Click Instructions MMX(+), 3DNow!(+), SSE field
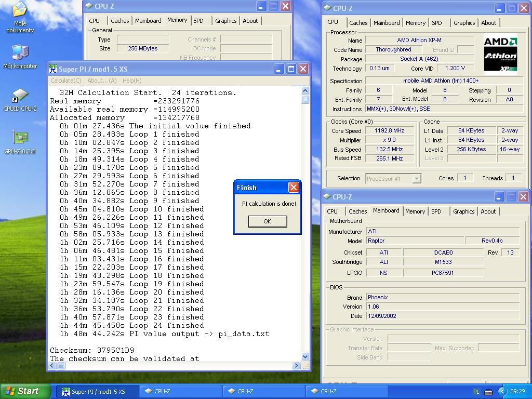This screenshot has height=399, width=532. [444, 109]
